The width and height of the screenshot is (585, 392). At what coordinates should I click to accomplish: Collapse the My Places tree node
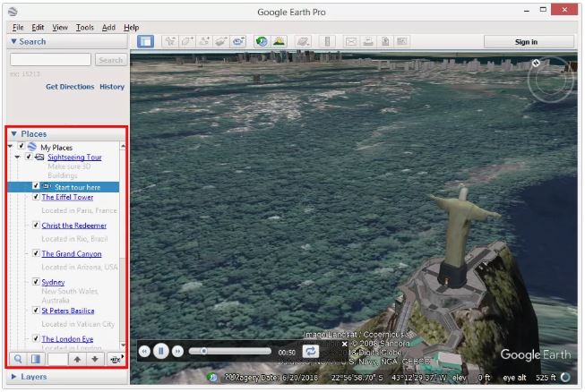pyautogui.click(x=11, y=146)
